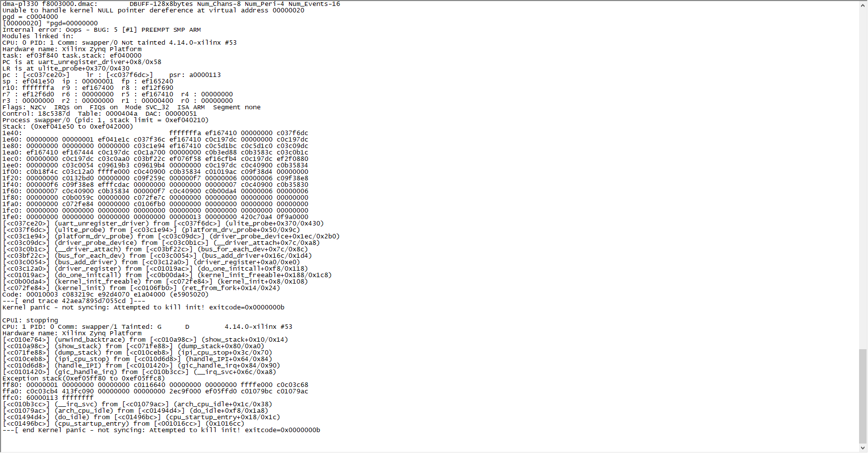This screenshot has width=868, height=453.
Task: Click the '(bus_add_driver) from' backtrace line
Action: [x=151, y=262]
